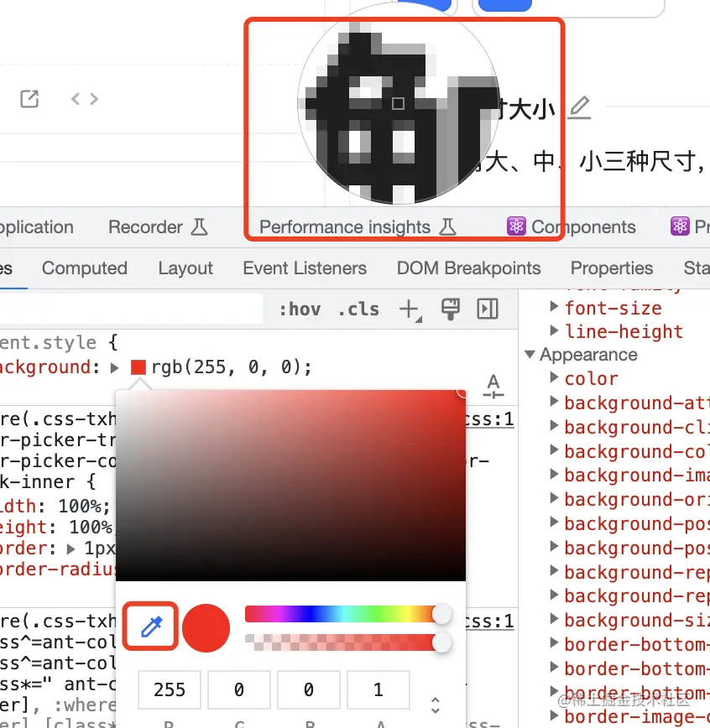Open the DOM Breakpoints tab
The height and width of the screenshot is (728, 710).
click(468, 268)
